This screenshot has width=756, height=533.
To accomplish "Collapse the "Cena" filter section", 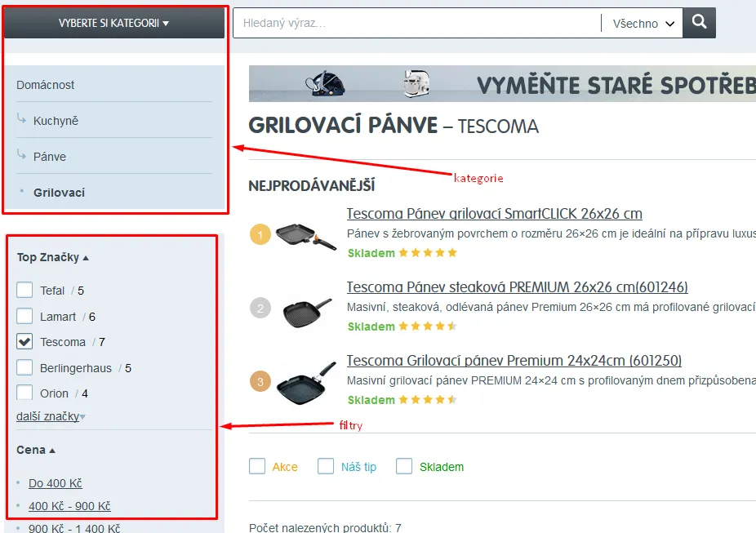I will (34, 449).
